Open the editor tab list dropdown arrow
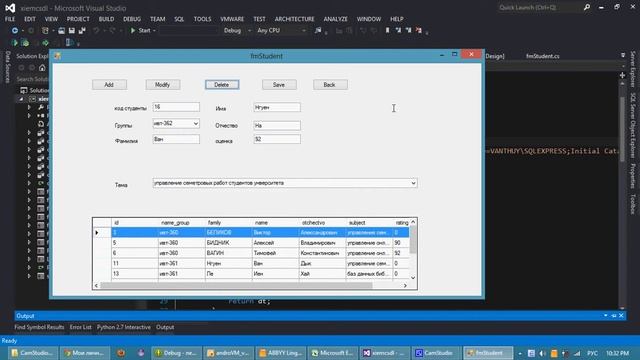This screenshot has height=360, width=640. tap(623, 56)
